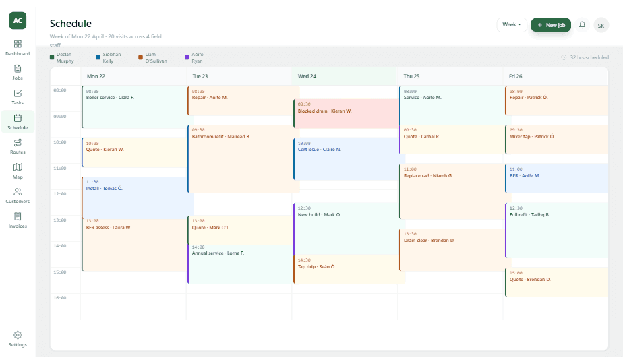Open Install · Tomás Ó. visit
623x364 pixels.
(134, 198)
